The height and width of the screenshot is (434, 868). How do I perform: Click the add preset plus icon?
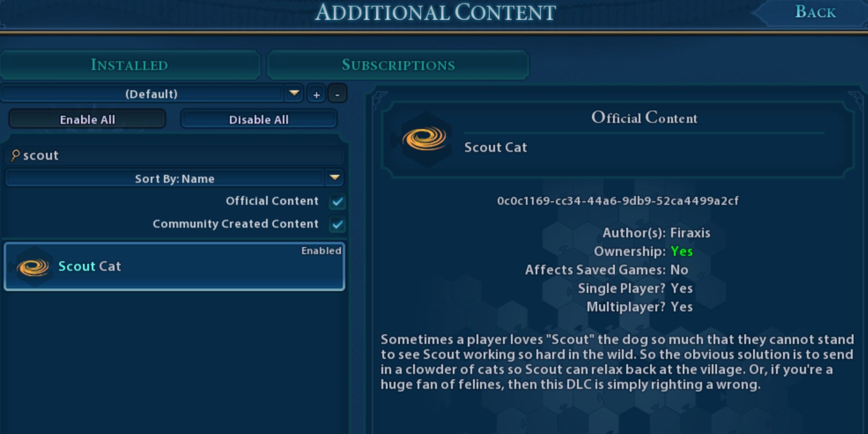point(316,94)
